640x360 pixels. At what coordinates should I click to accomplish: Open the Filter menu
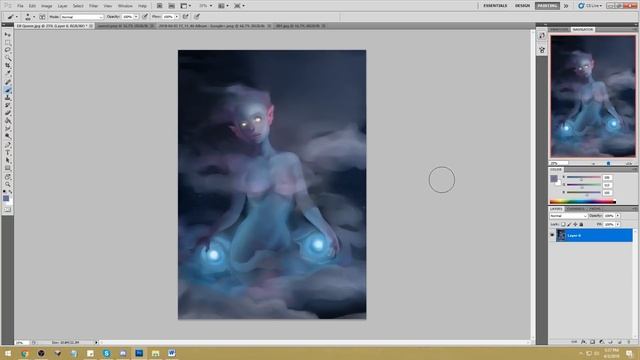pyautogui.click(x=93, y=6)
